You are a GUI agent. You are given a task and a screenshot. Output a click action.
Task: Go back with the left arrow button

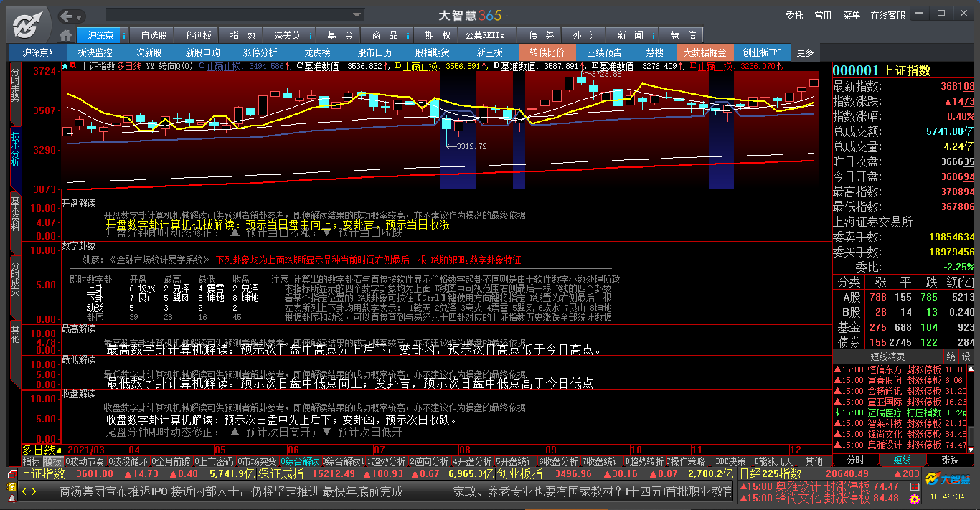pyautogui.click(x=67, y=16)
